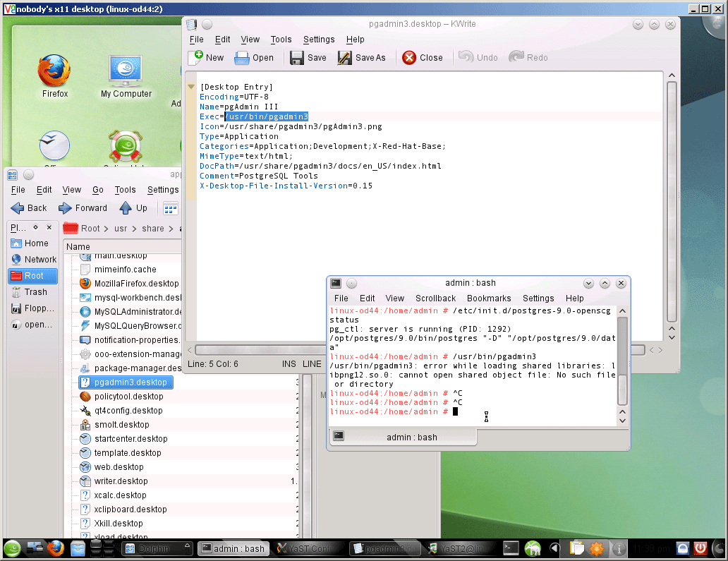Select MozillaFirefox.desktop in file list
Screen dimensions: 728x561
[x=130, y=283]
